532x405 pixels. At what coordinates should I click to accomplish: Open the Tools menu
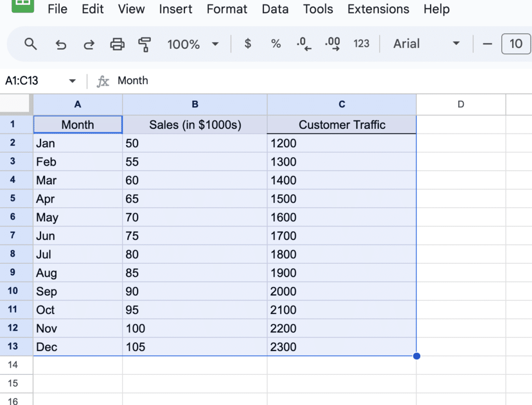pos(318,9)
